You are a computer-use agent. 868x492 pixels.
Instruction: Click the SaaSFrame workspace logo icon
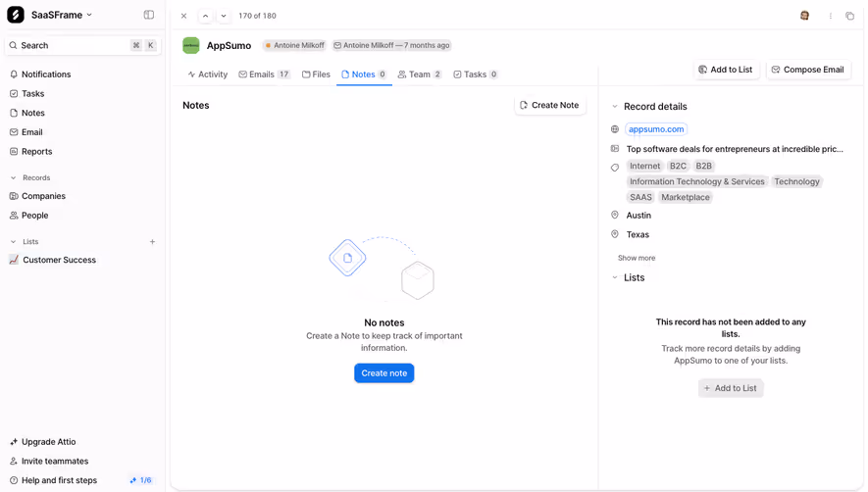16,15
